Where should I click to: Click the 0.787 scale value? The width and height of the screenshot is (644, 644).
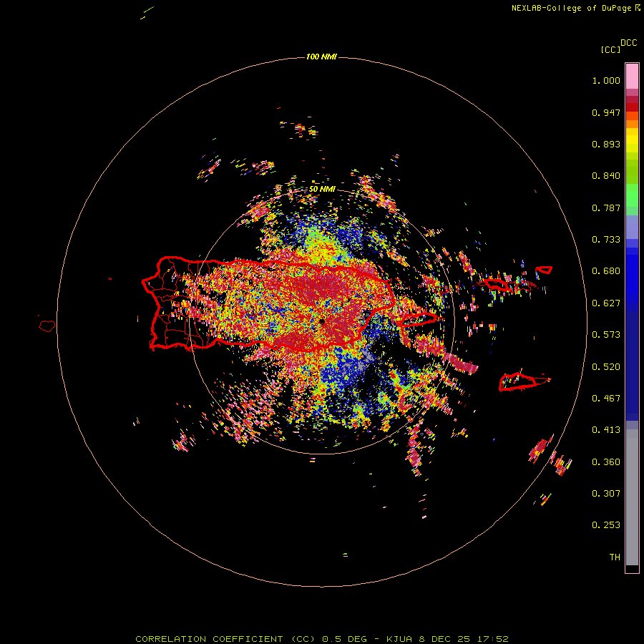coord(606,208)
